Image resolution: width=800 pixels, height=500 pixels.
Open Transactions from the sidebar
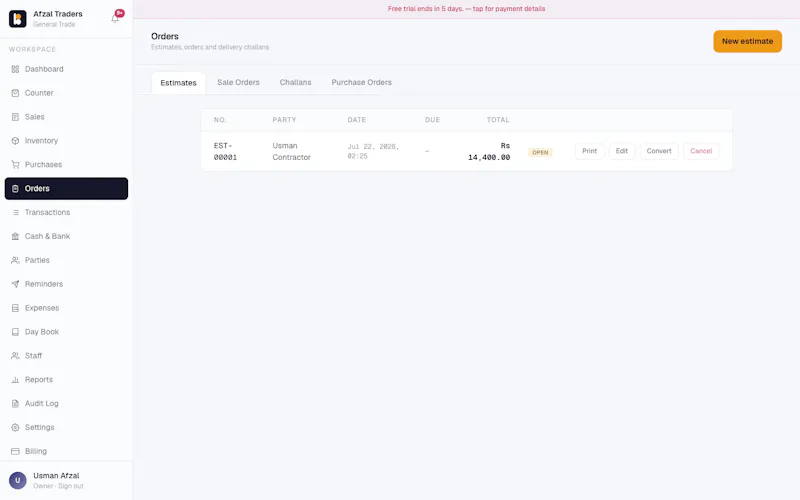pyautogui.click(x=66, y=212)
